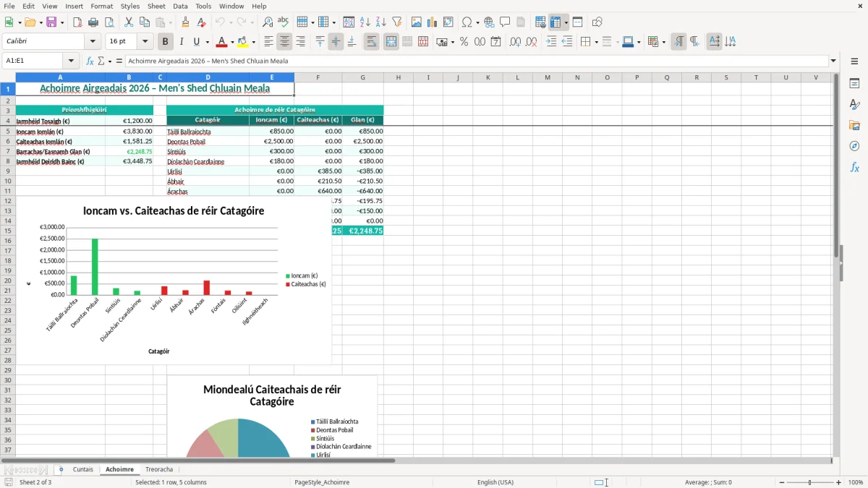Expand the background color dropdown arrow
This screenshot has height=488, width=868.
[253, 42]
